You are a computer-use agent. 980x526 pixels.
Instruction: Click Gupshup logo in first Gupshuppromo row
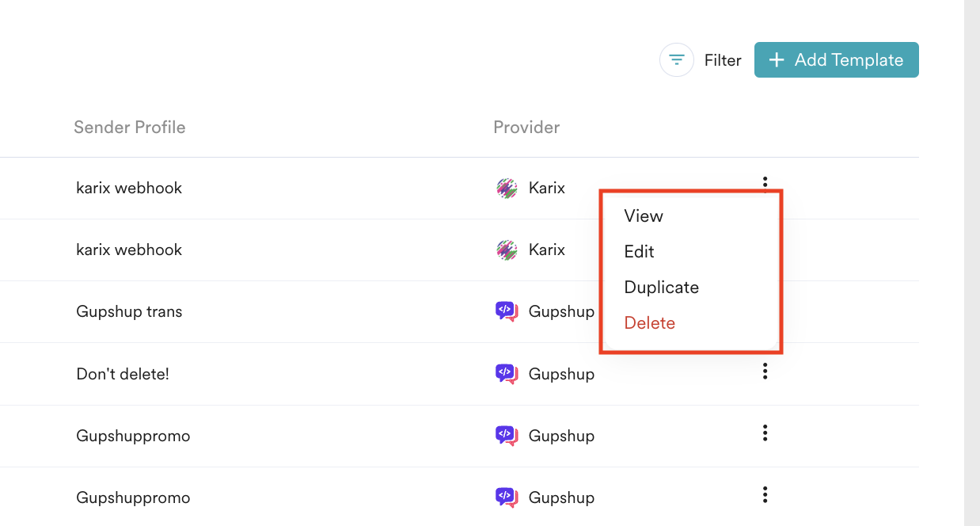[507, 435]
